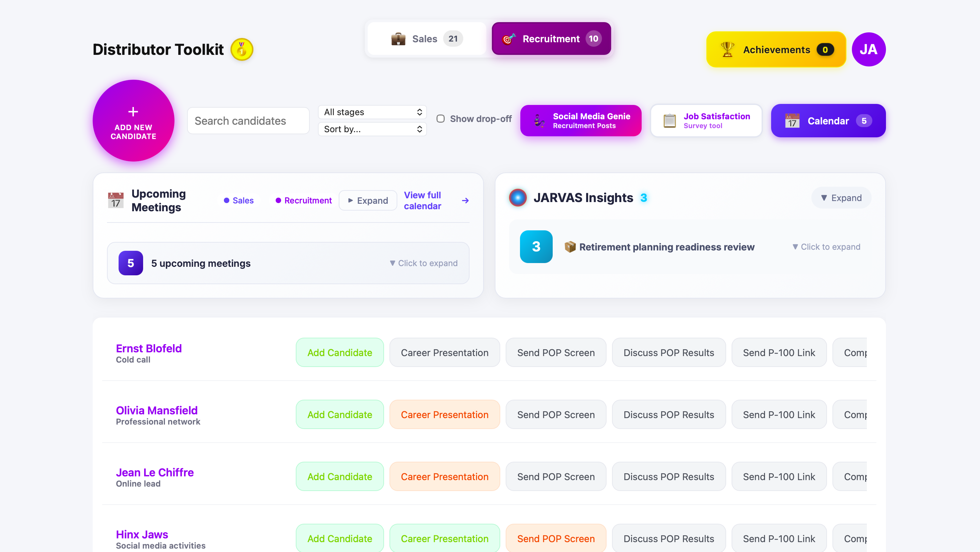
Task: Open the Sort by dropdown
Action: point(372,129)
